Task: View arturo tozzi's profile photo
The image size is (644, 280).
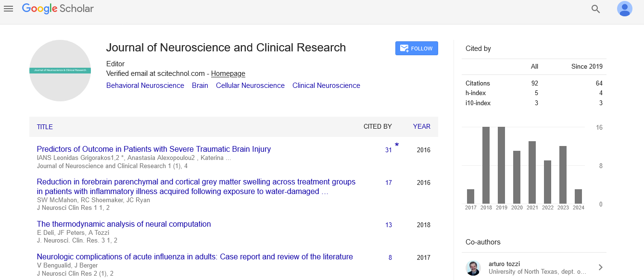Action: [x=473, y=268]
